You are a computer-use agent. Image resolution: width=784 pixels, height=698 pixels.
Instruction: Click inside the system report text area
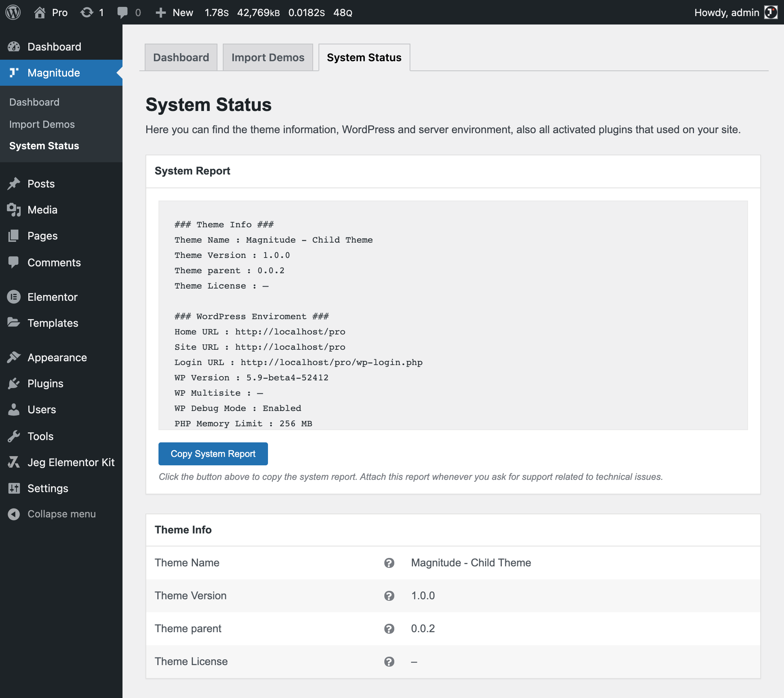click(x=452, y=315)
